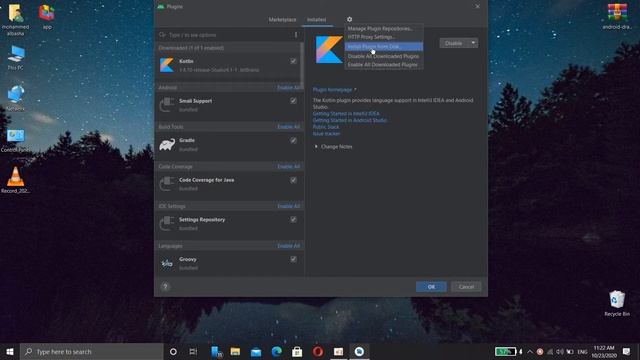The height and width of the screenshot is (360, 640).
Task: Select the Settings Repository plugin icon
Action: [x=167, y=223]
